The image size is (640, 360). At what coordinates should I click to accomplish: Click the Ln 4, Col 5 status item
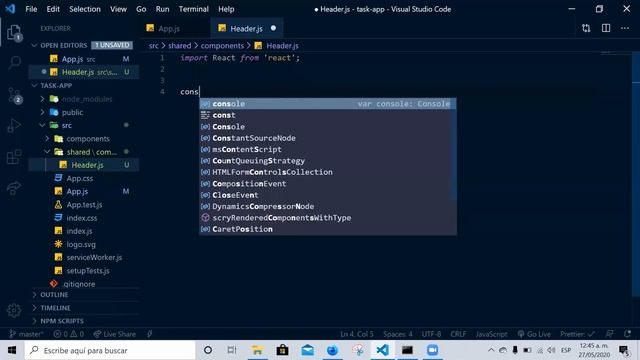pos(357,334)
